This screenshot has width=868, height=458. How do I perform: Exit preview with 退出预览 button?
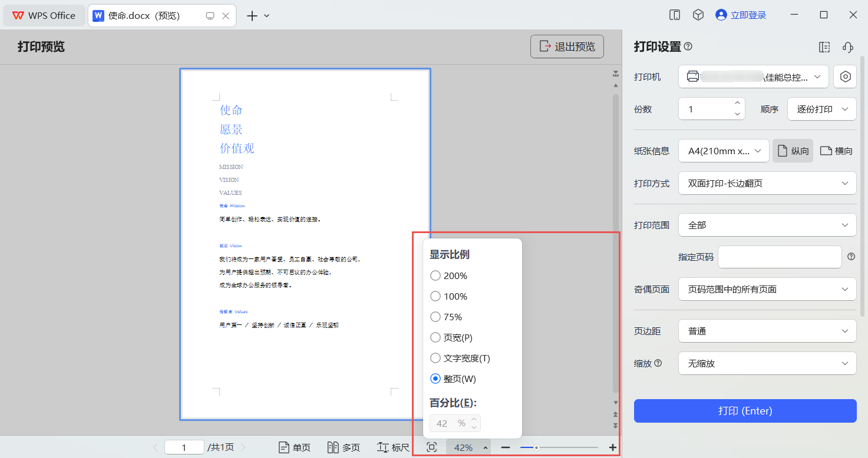click(567, 47)
